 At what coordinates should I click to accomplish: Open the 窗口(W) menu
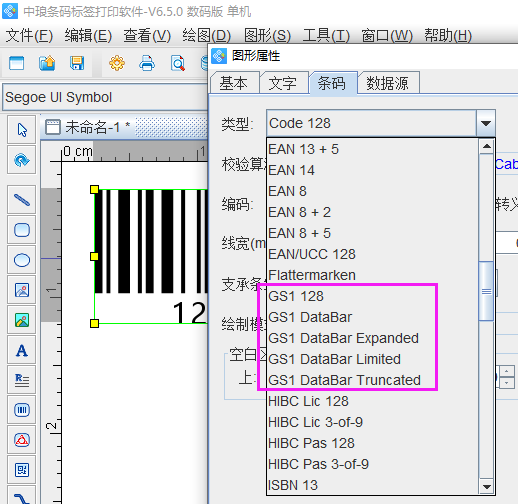(x=387, y=35)
